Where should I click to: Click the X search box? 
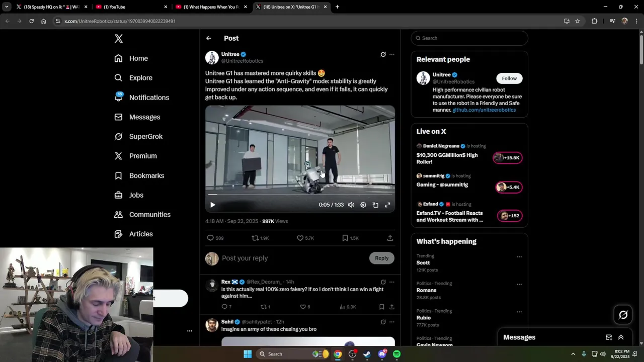(469, 38)
